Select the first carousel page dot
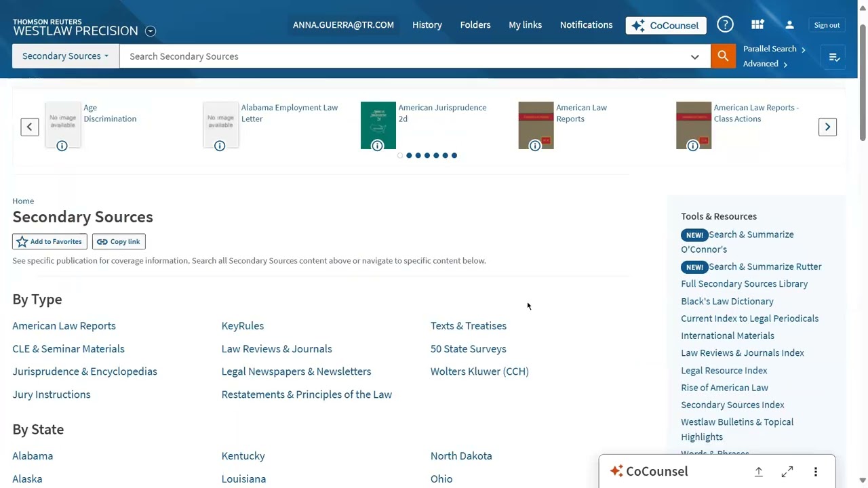 point(400,155)
